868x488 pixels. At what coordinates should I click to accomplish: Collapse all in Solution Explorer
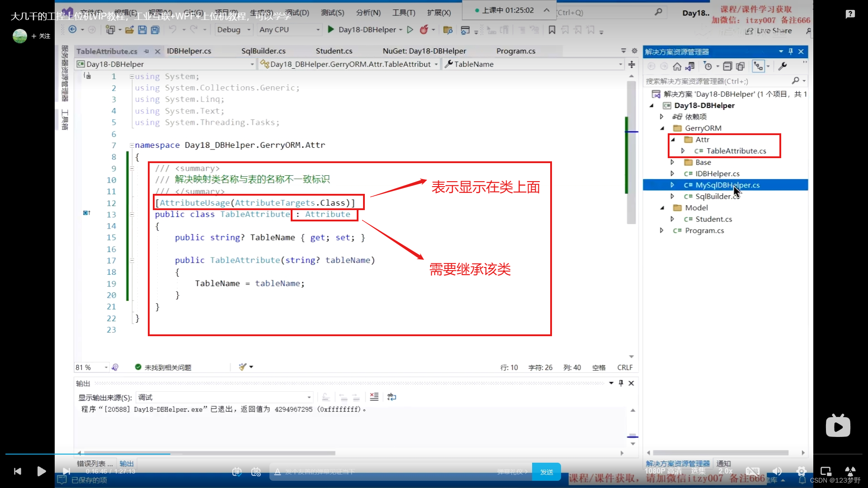(x=727, y=66)
